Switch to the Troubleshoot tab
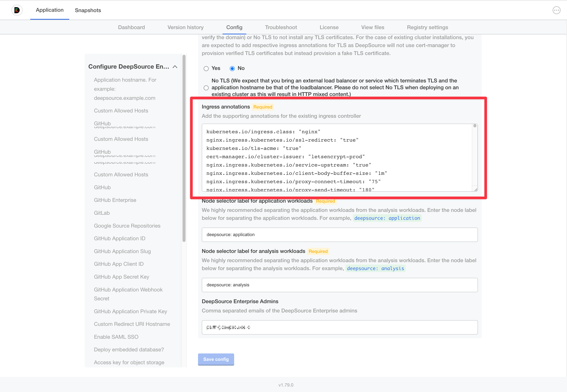 coord(281,27)
